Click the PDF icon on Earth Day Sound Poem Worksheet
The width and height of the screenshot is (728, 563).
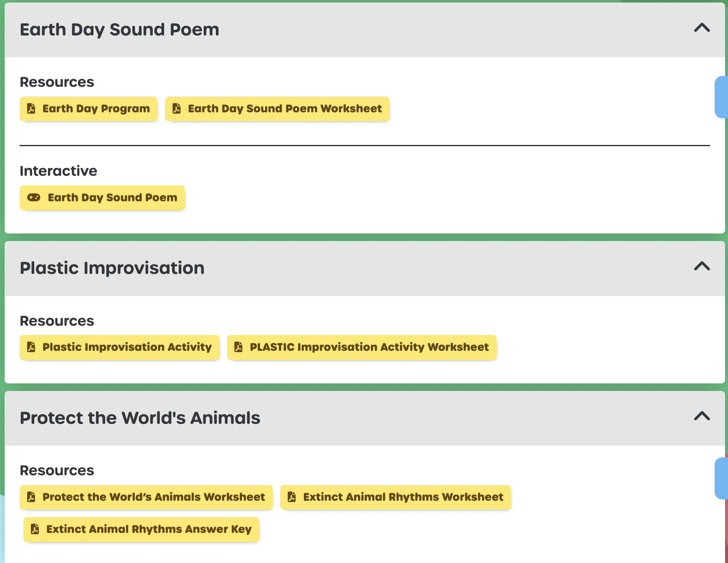[x=177, y=109]
